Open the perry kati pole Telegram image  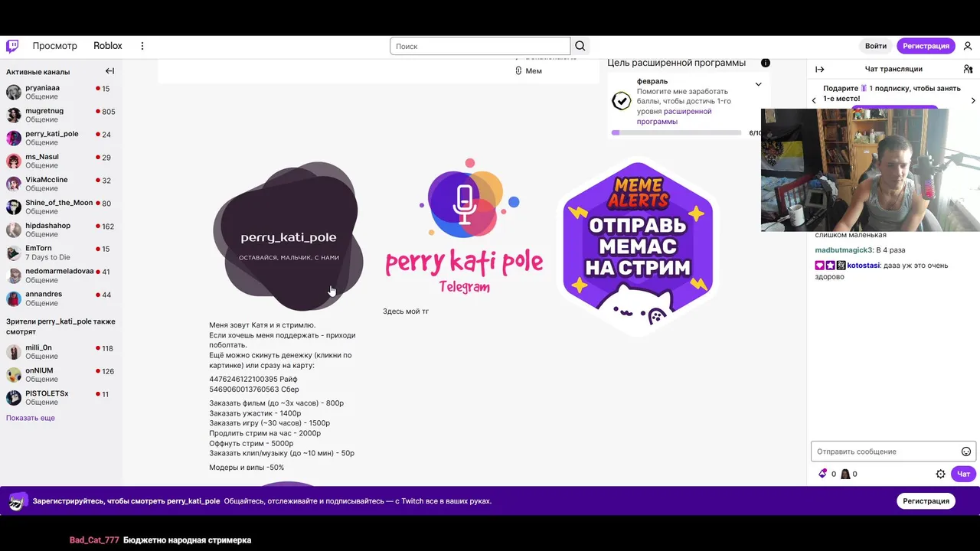464,227
